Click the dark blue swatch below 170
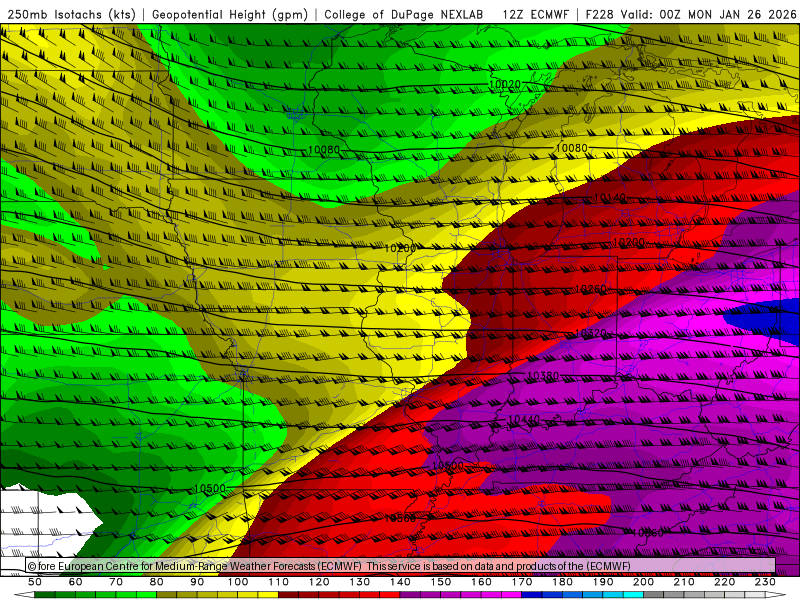800x600 pixels. (532, 595)
